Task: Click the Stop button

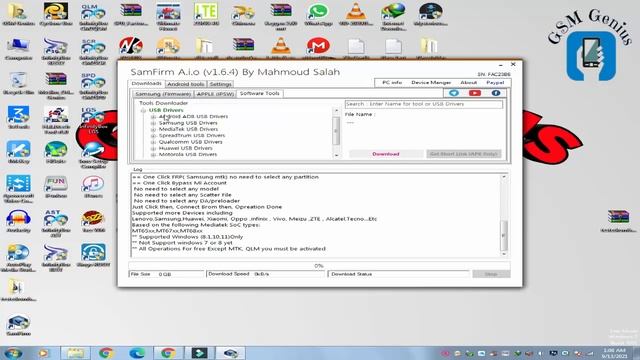Action: coord(491,274)
